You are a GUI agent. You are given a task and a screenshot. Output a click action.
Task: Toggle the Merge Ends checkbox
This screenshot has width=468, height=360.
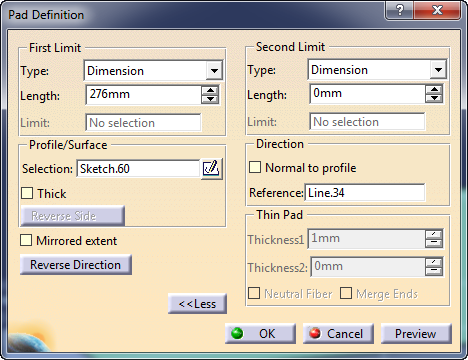coord(346,293)
